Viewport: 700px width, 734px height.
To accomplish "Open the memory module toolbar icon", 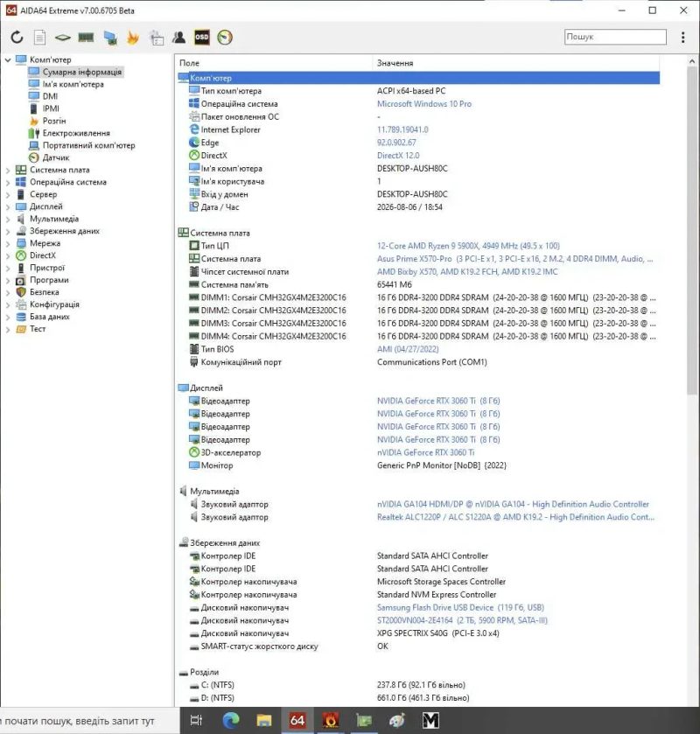I will tap(86, 37).
